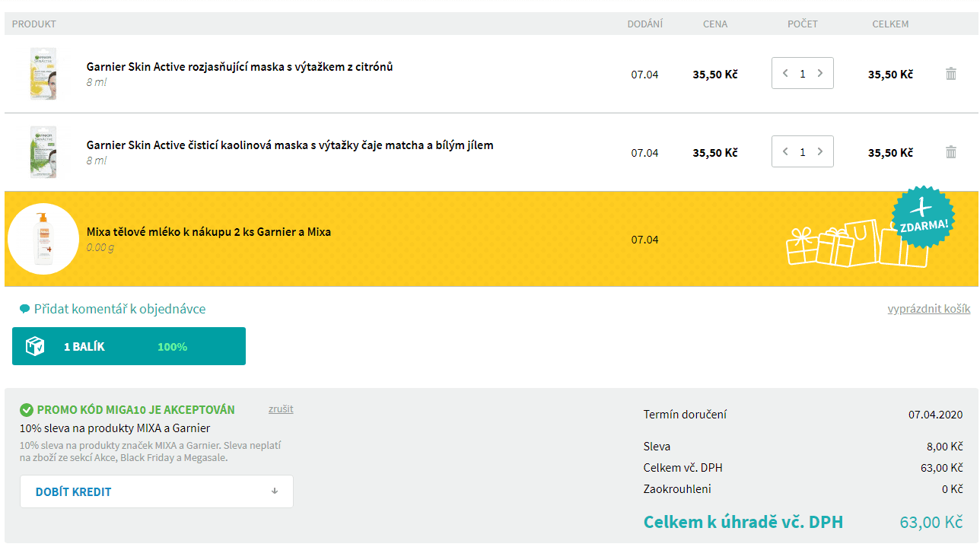Click the quantity value of the lemon mask

[803, 74]
